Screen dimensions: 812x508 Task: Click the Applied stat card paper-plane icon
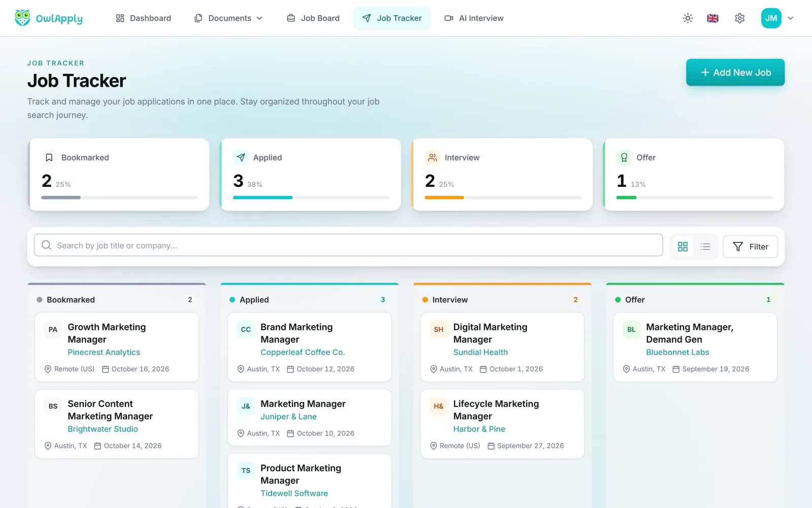tap(241, 157)
